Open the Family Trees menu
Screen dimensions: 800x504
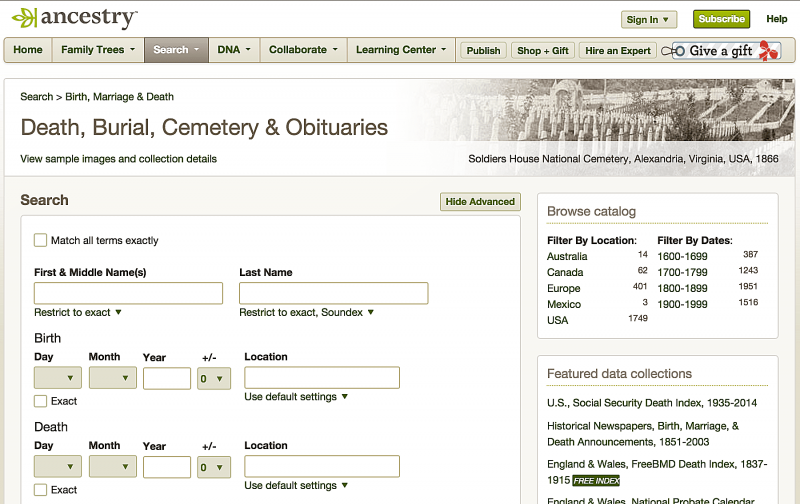(98, 50)
